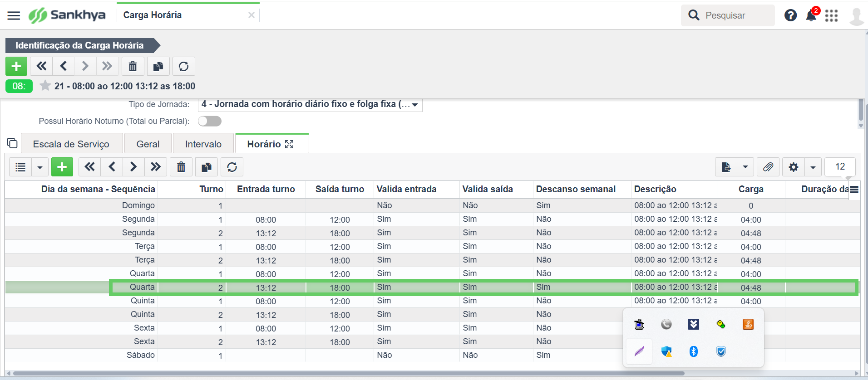Click the vertical form scrollbar
Viewport: 868px width, 380px height.
(x=861, y=110)
